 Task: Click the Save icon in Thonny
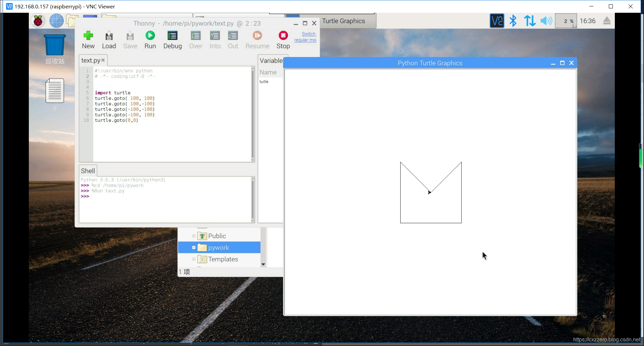[x=130, y=36]
